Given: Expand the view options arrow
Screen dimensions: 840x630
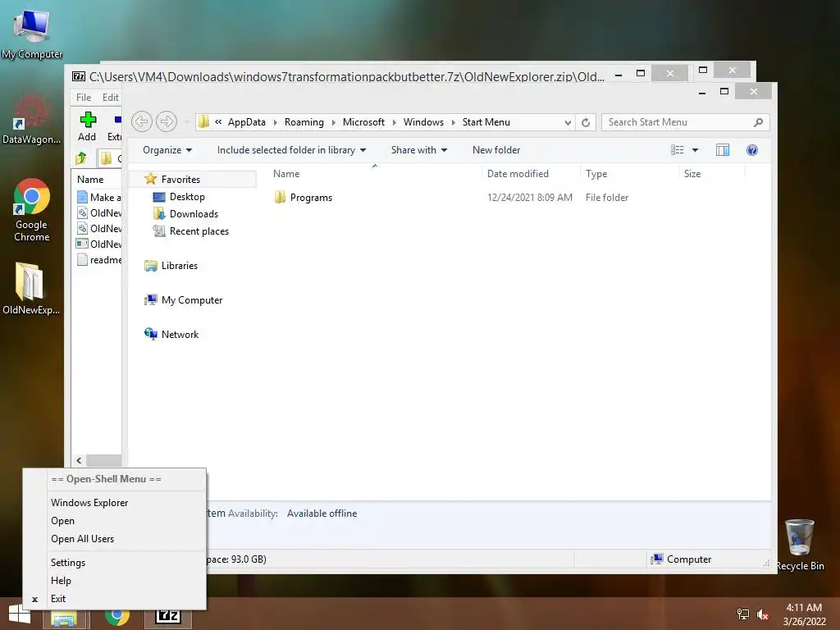Looking at the screenshot, I should tap(695, 150).
